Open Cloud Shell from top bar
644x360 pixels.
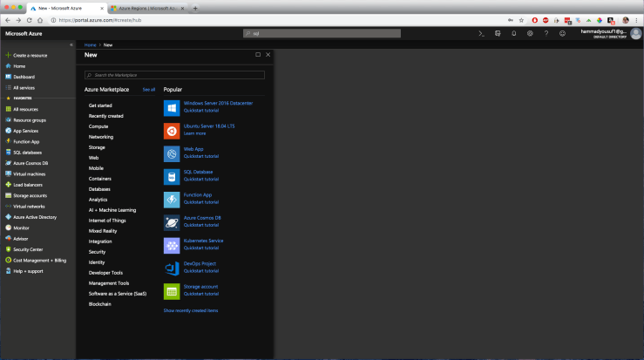pos(481,34)
